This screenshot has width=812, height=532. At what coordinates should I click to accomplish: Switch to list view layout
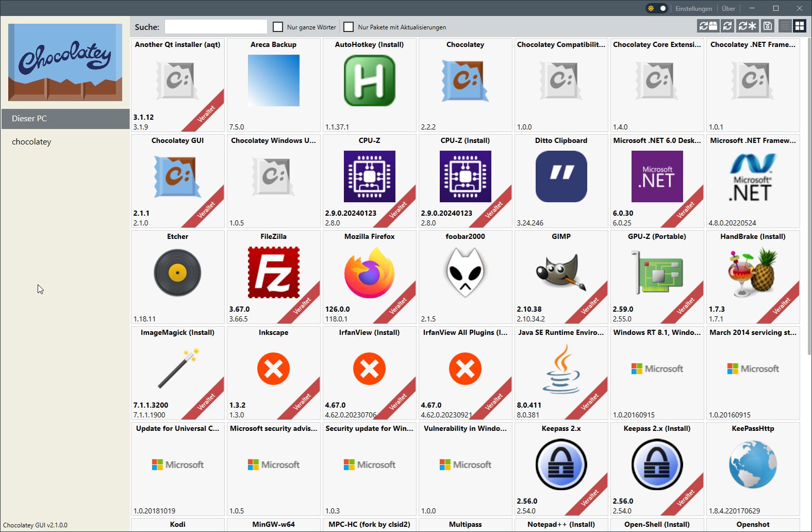(785, 26)
